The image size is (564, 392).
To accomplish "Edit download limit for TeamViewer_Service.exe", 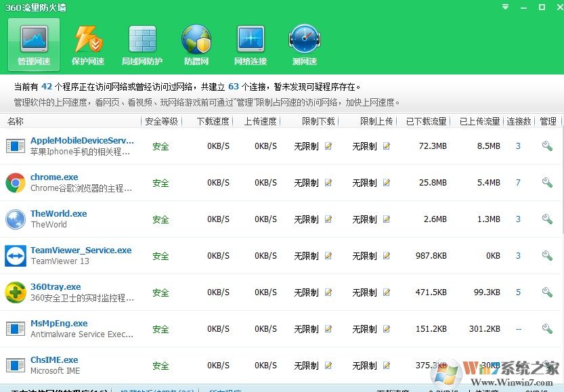I will point(328,256).
